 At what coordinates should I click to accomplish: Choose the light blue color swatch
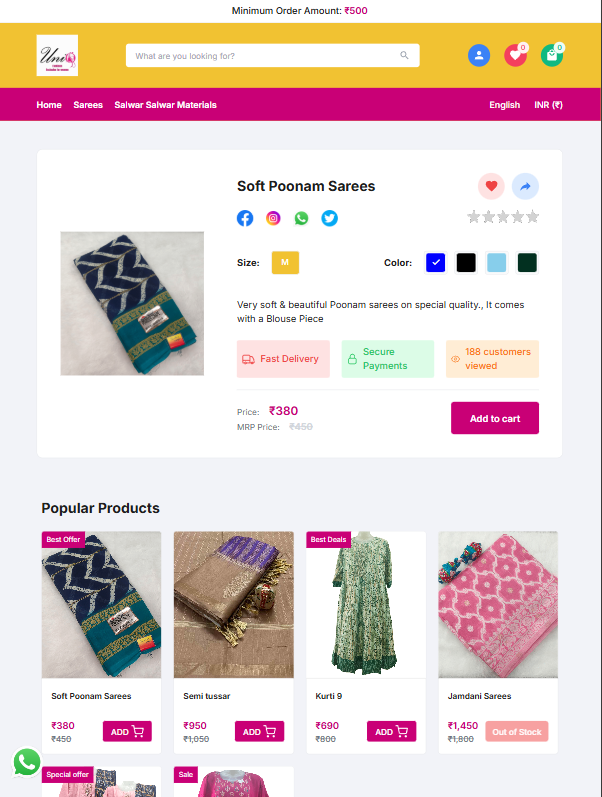(x=496, y=263)
